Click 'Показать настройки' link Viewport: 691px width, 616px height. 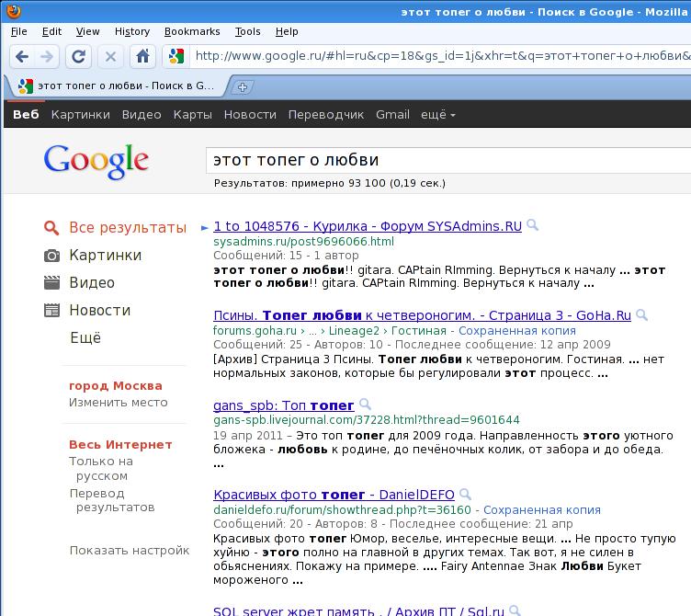pos(130,551)
